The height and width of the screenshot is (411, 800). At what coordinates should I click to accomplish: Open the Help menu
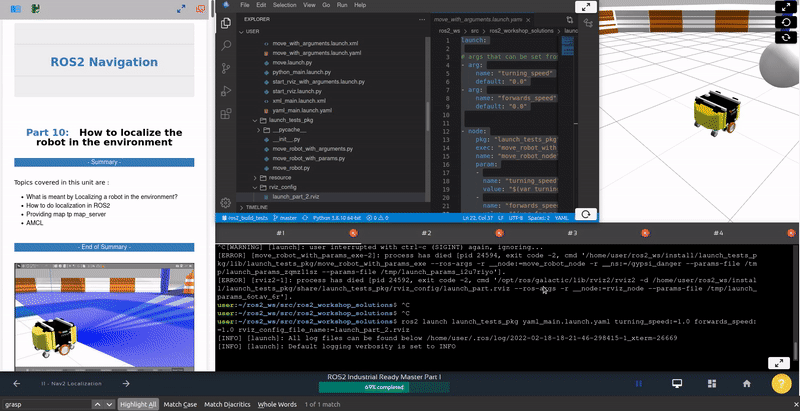tap(360, 5)
